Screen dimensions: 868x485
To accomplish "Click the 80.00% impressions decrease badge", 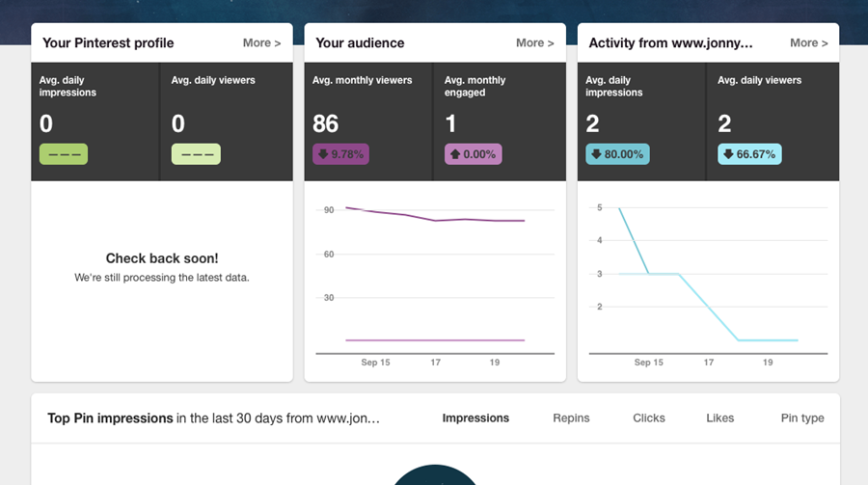I will 617,154.
